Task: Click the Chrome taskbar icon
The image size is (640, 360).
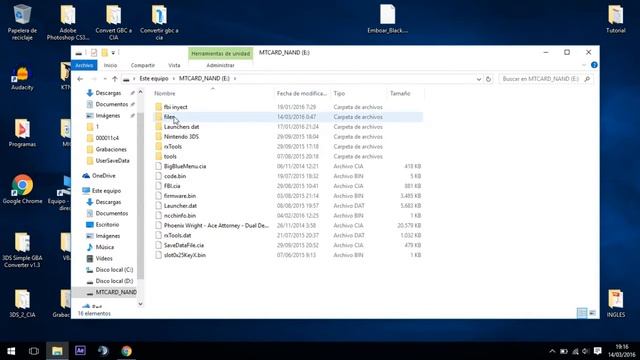Action: 127,351
